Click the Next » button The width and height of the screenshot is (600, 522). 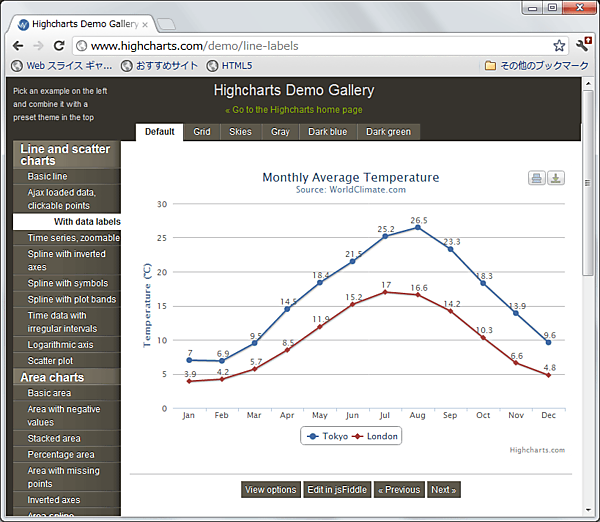443,490
